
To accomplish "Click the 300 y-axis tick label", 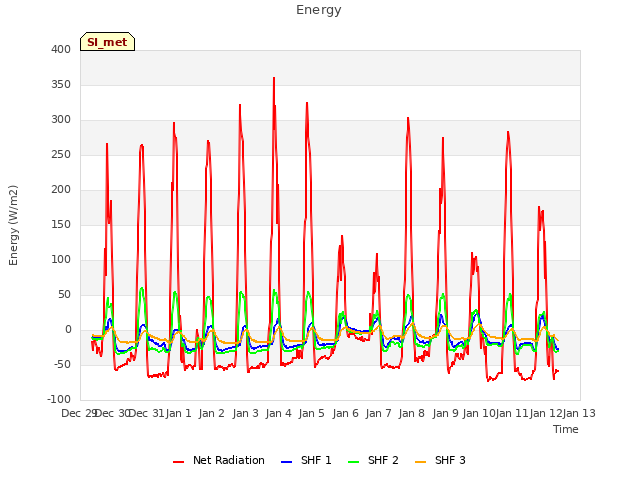I will [x=61, y=120].
